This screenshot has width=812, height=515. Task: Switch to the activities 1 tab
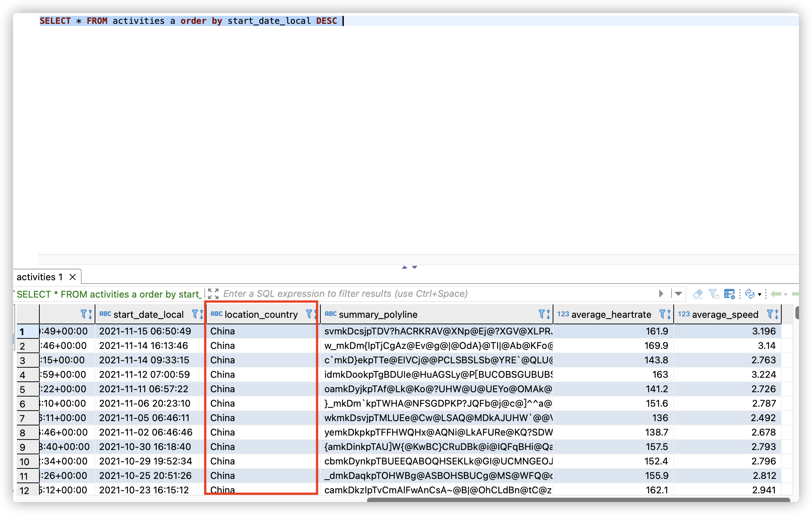click(x=39, y=277)
